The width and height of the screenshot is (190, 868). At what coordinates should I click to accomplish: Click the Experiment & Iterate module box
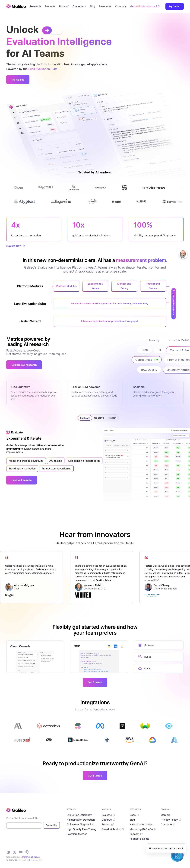tap(95, 286)
